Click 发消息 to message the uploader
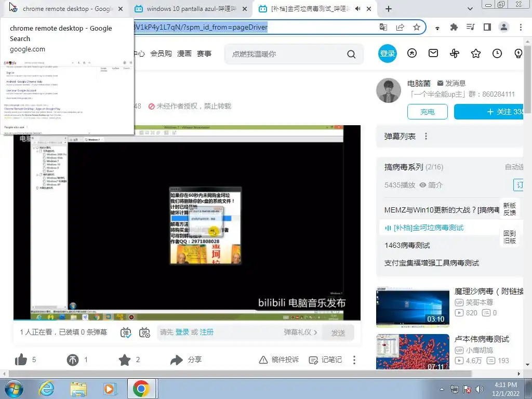The image size is (532, 399). (x=451, y=83)
